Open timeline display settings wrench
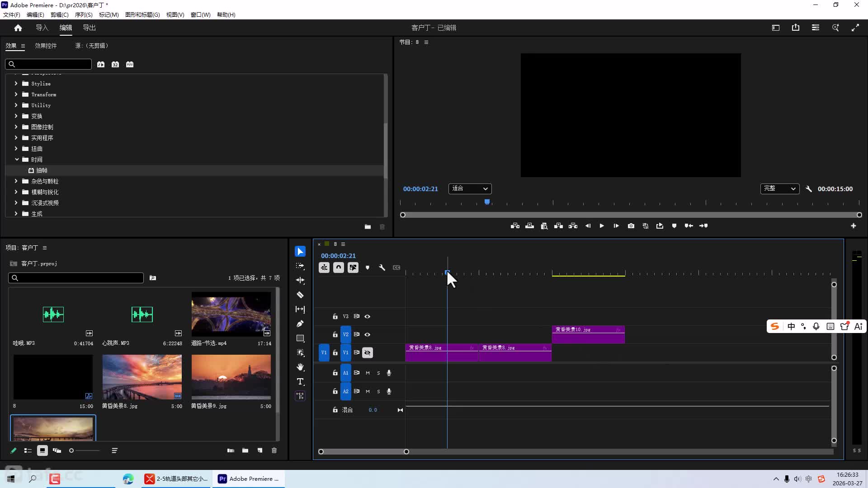The height and width of the screenshot is (488, 868). 382,267
